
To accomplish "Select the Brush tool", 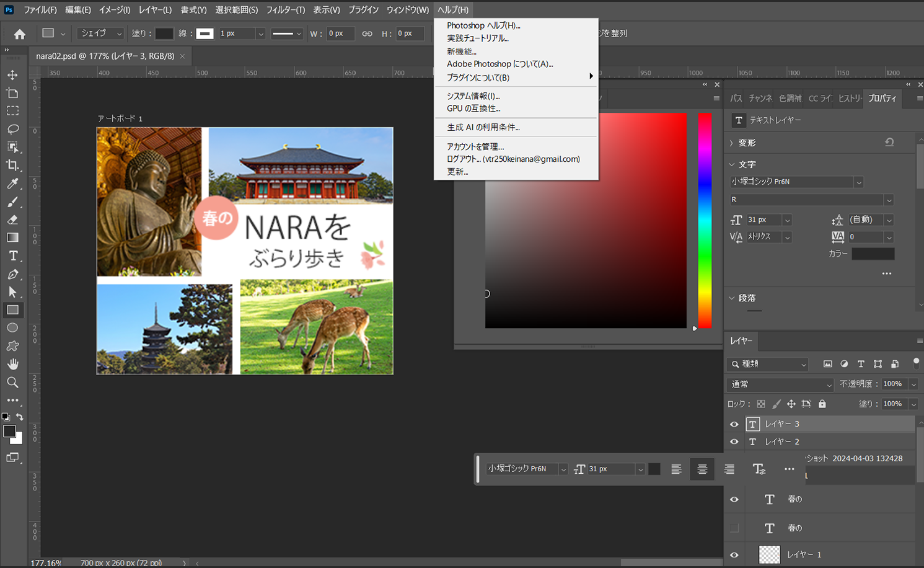I will coord(12,202).
